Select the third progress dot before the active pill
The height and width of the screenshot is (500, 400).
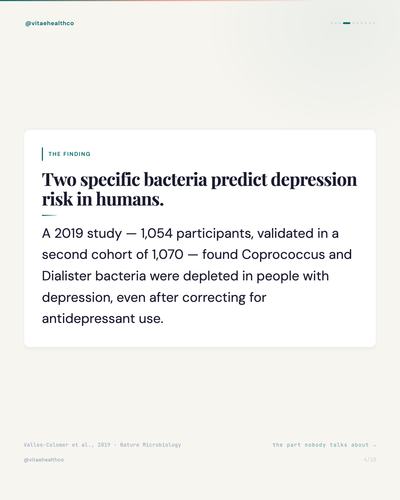point(332,23)
